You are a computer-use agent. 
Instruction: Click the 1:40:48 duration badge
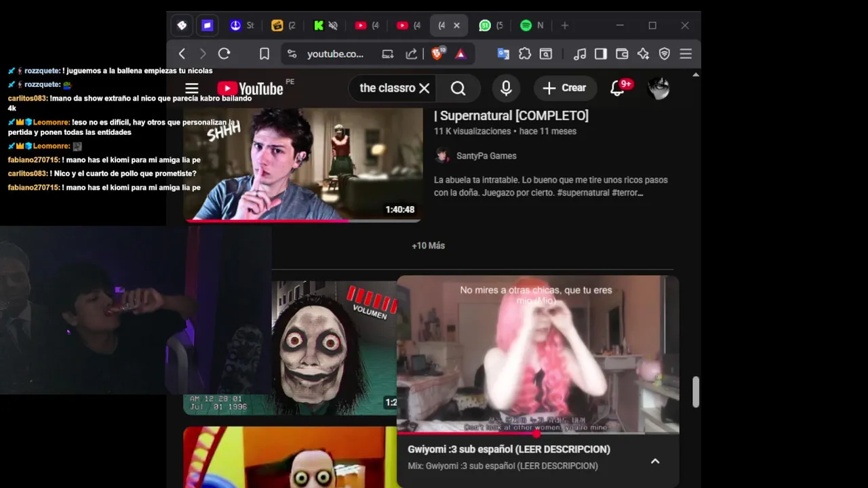[x=400, y=210]
